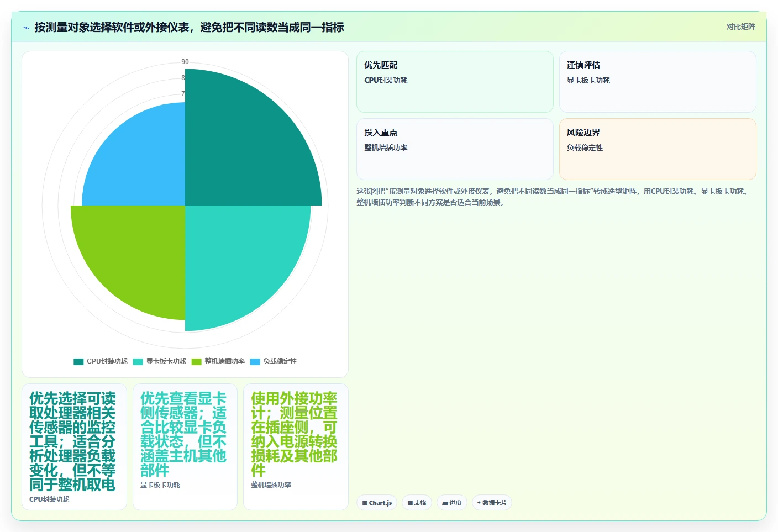Click the 数据卡片 tag
The height and width of the screenshot is (532, 778).
[x=492, y=503]
